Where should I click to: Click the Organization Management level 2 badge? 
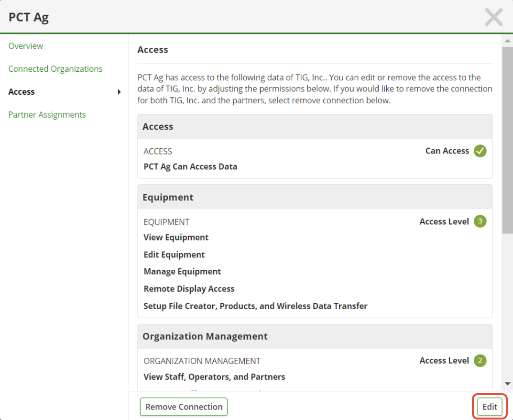click(x=480, y=361)
